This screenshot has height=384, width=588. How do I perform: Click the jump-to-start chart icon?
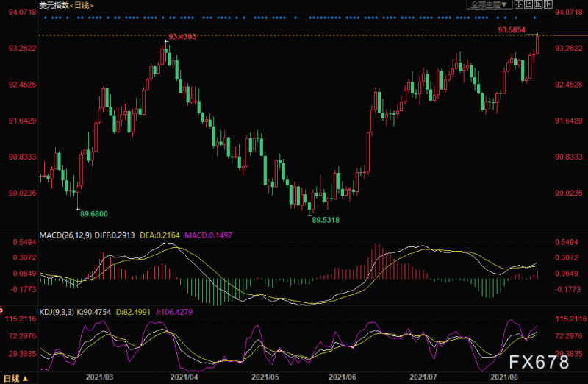point(528,4)
